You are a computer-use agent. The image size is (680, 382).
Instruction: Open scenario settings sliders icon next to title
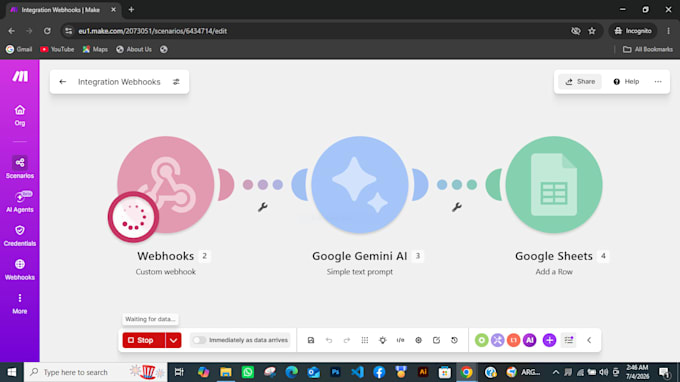(176, 82)
